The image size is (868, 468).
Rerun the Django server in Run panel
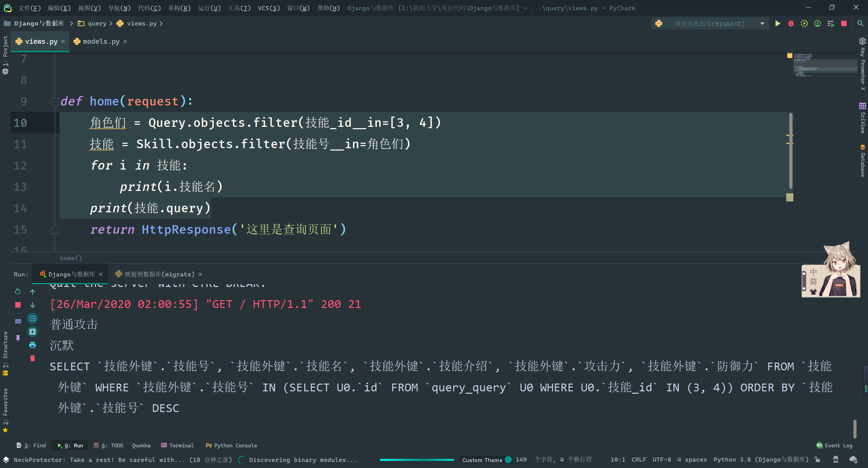coord(18,292)
